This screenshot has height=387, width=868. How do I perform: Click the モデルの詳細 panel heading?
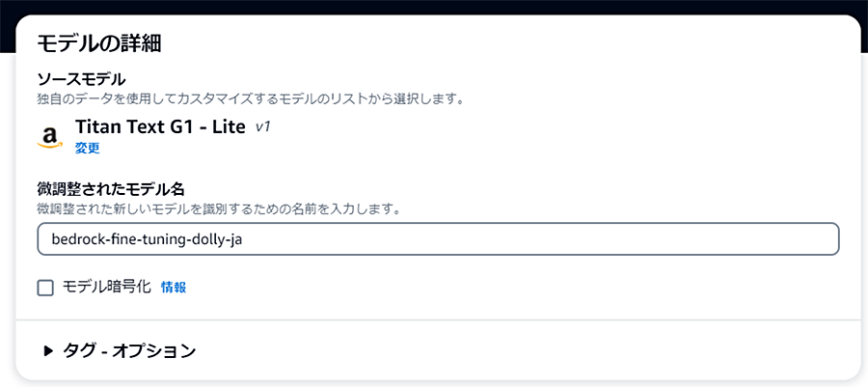(x=99, y=44)
